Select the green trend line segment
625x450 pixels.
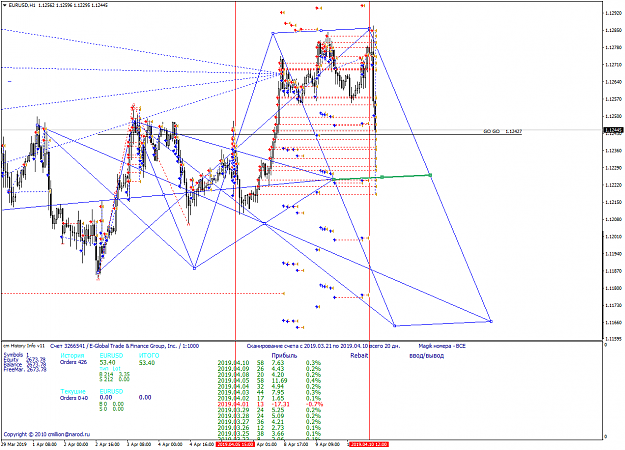coord(382,177)
